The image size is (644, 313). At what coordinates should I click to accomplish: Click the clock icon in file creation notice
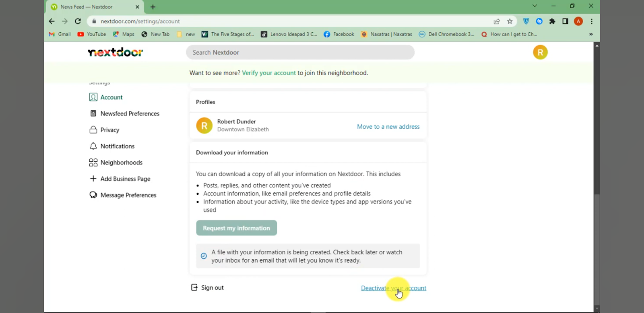[204, 256]
